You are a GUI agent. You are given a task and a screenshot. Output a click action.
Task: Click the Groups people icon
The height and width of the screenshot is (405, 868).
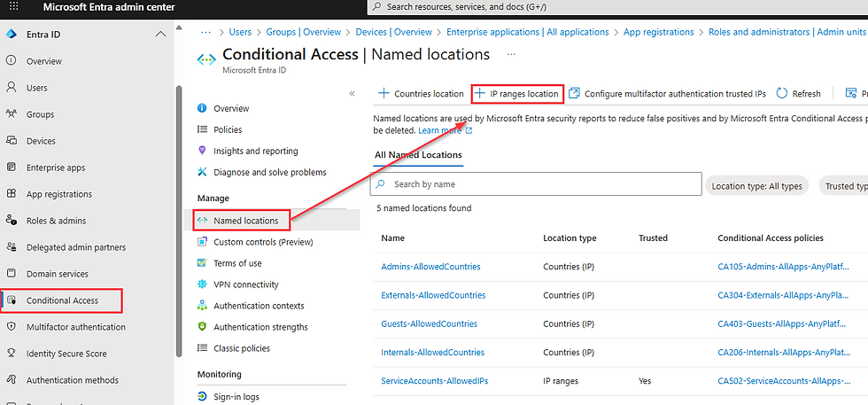pos(11,114)
